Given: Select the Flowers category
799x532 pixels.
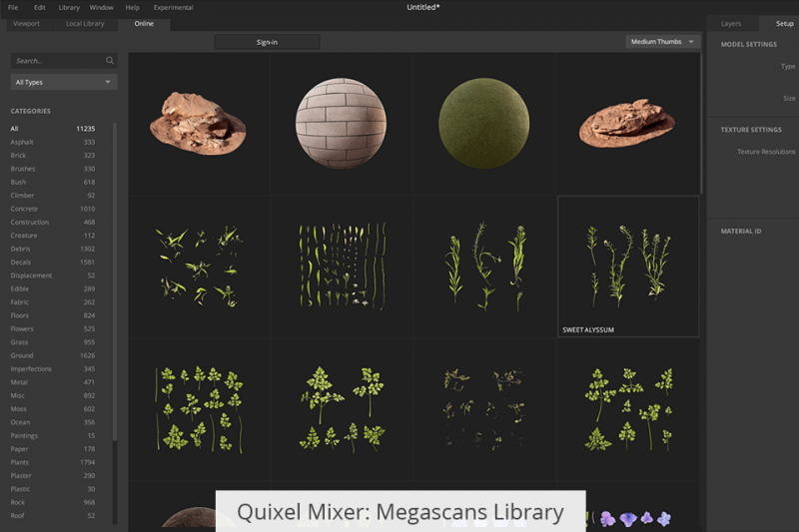Looking at the screenshot, I should 22,328.
